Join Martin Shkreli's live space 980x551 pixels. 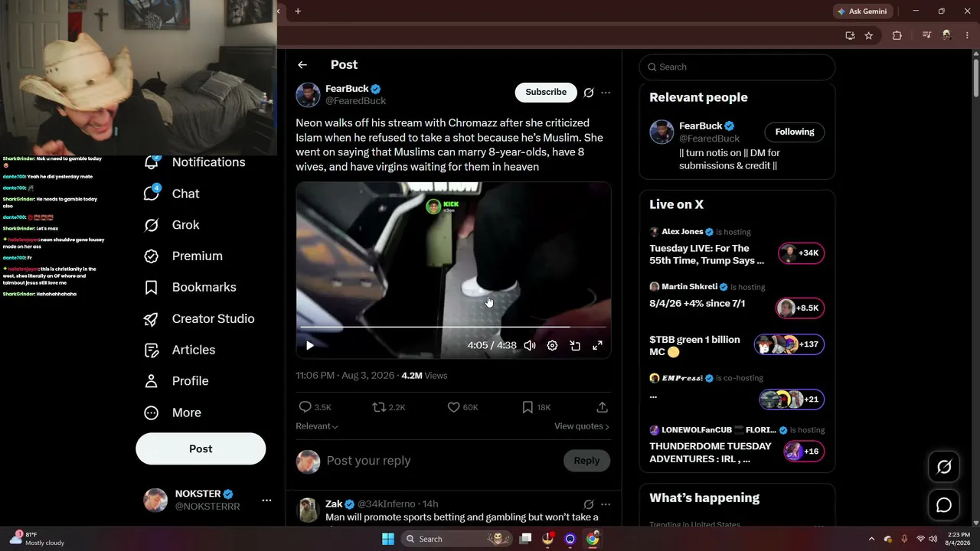pos(801,308)
